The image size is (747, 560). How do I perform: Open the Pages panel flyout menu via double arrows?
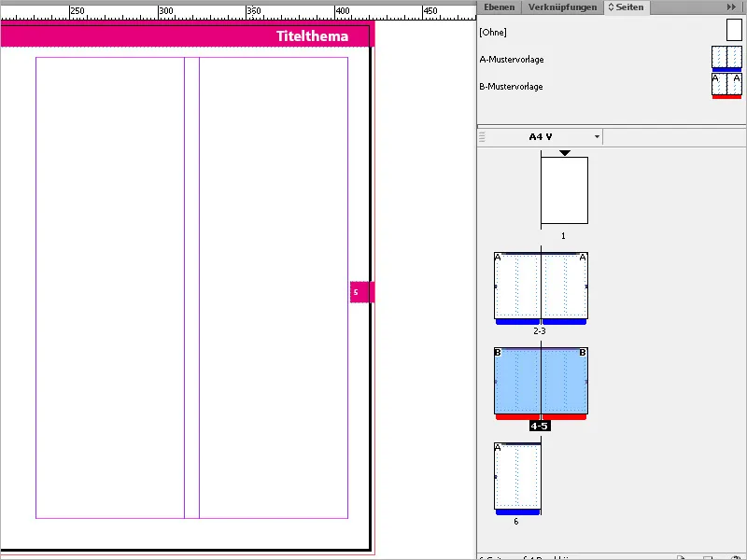pyautogui.click(x=731, y=7)
